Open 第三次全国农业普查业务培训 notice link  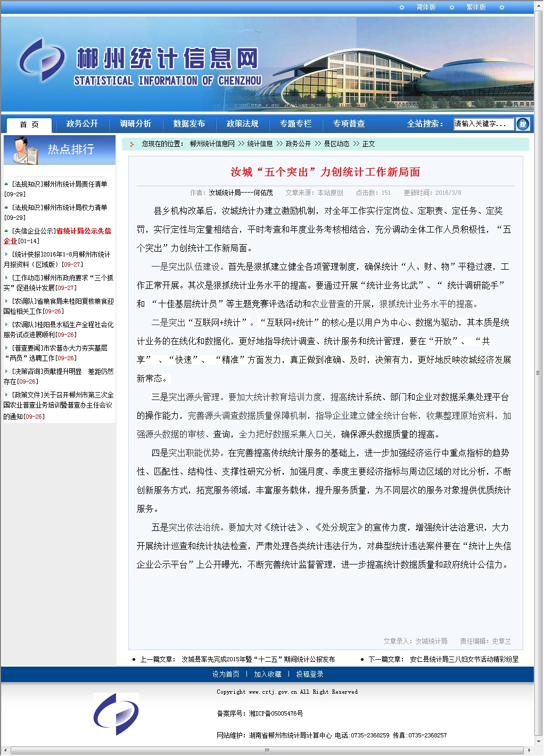tap(59, 405)
